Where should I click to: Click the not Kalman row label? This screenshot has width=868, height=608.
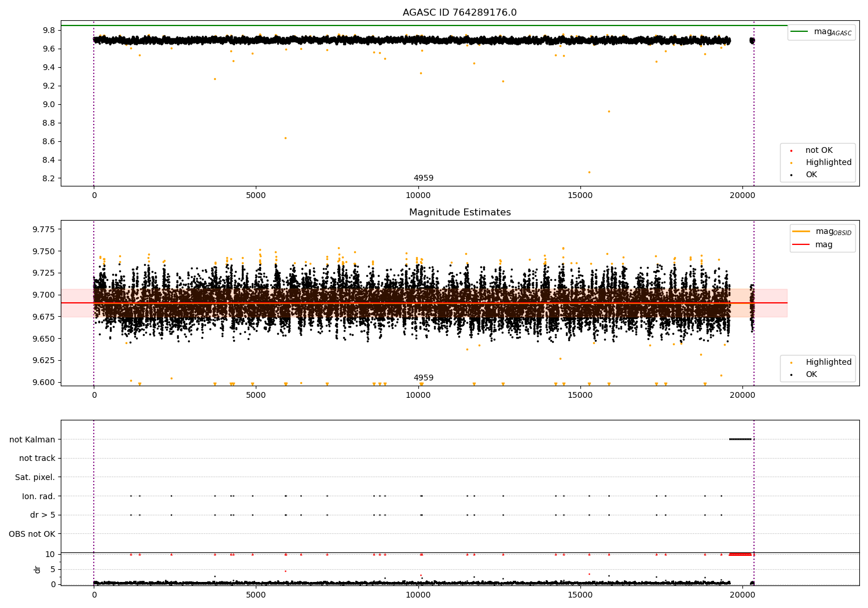tap(32, 439)
